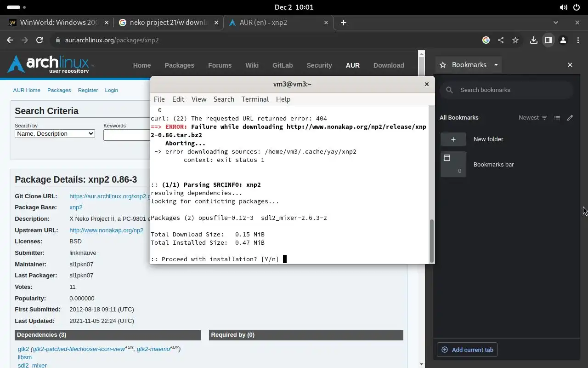Click the Arch Linux logo
Image resolution: width=588 pixels, height=368 pixels.
pyautogui.click(x=51, y=64)
